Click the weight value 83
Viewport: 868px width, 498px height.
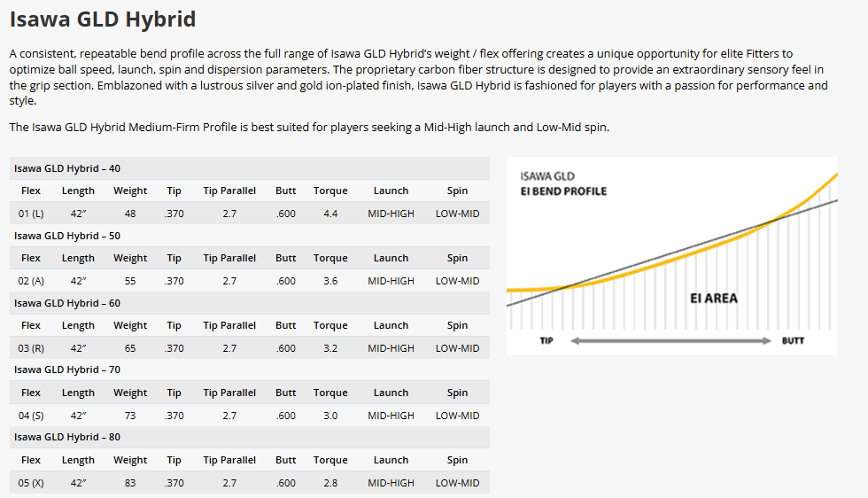point(130,483)
